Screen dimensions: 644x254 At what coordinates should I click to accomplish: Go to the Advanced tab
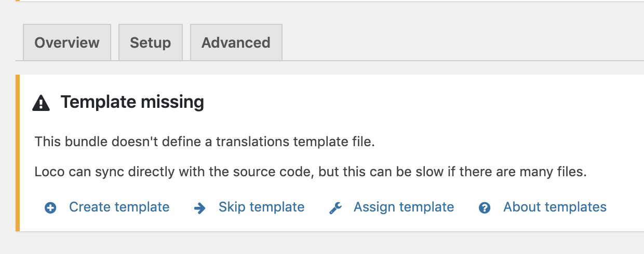point(236,43)
